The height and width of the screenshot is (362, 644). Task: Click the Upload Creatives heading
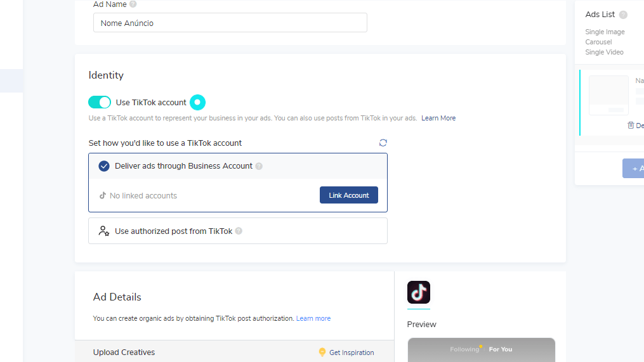(x=124, y=352)
